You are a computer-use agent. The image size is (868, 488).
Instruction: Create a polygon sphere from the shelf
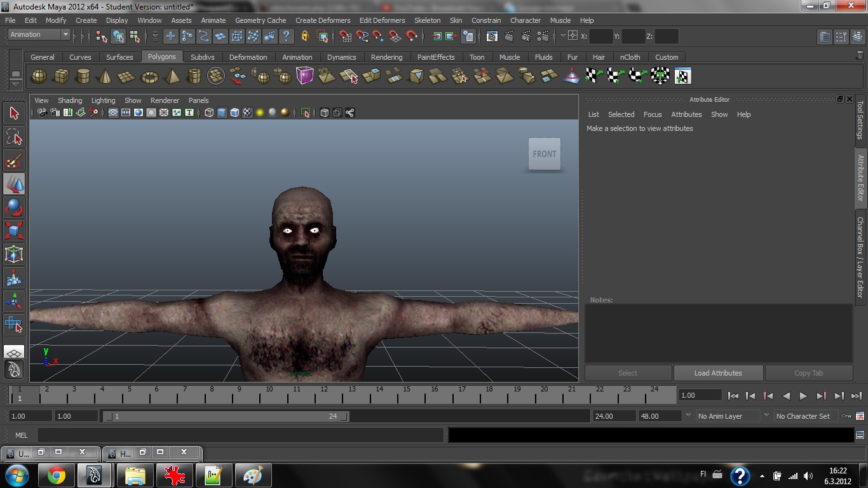(39, 76)
